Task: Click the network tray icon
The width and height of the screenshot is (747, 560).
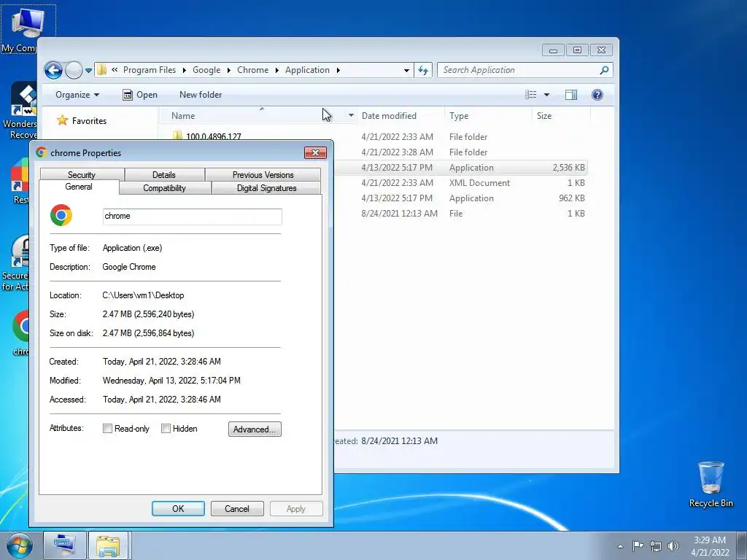Action: [656, 546]
